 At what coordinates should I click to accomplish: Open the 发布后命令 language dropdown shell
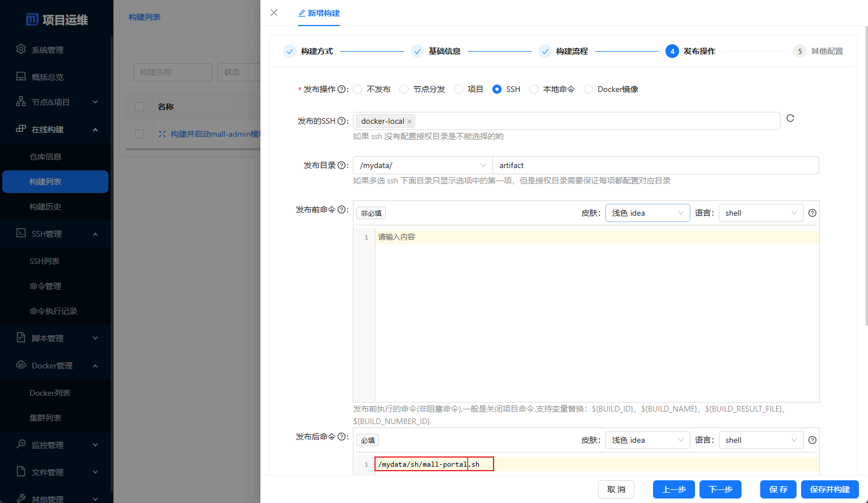click(761, 440)
